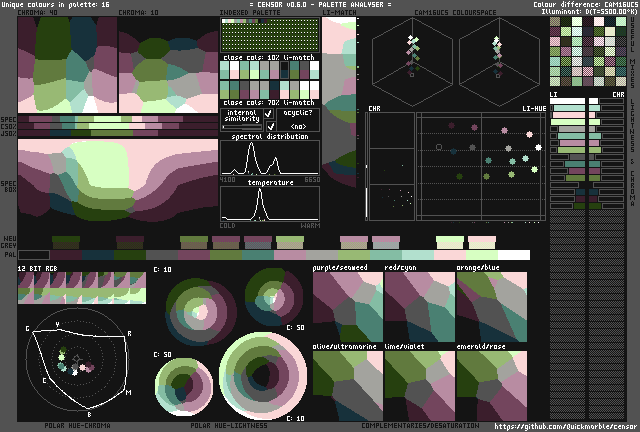
Task: Click 'close cols: 10% li-match' label
Action: click(269, 57)
